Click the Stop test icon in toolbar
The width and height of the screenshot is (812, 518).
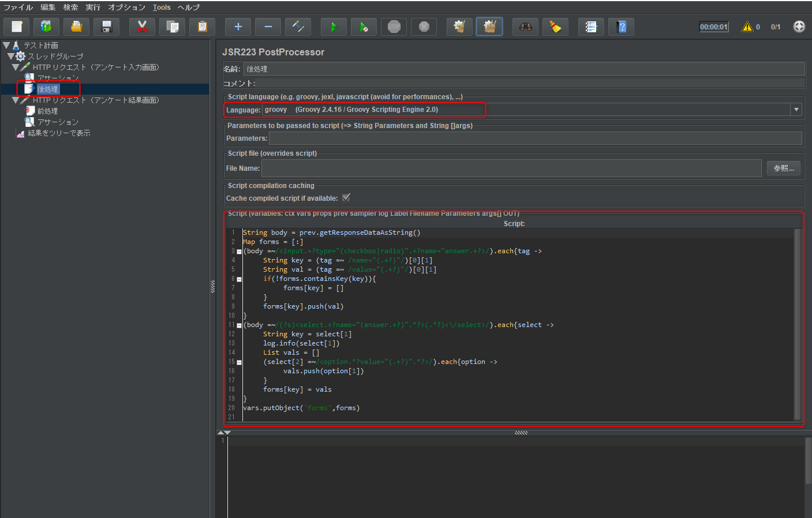click(x=394, y=27)
